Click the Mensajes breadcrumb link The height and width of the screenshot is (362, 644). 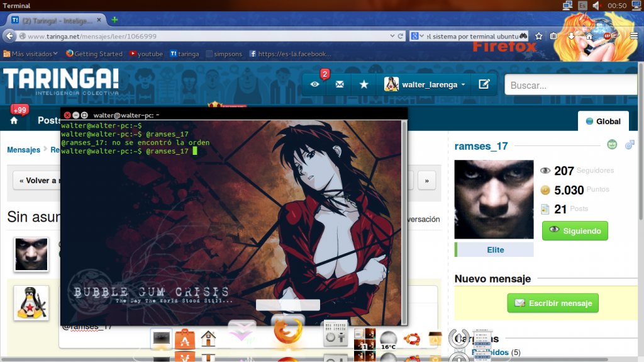click(x=23, y=150)
